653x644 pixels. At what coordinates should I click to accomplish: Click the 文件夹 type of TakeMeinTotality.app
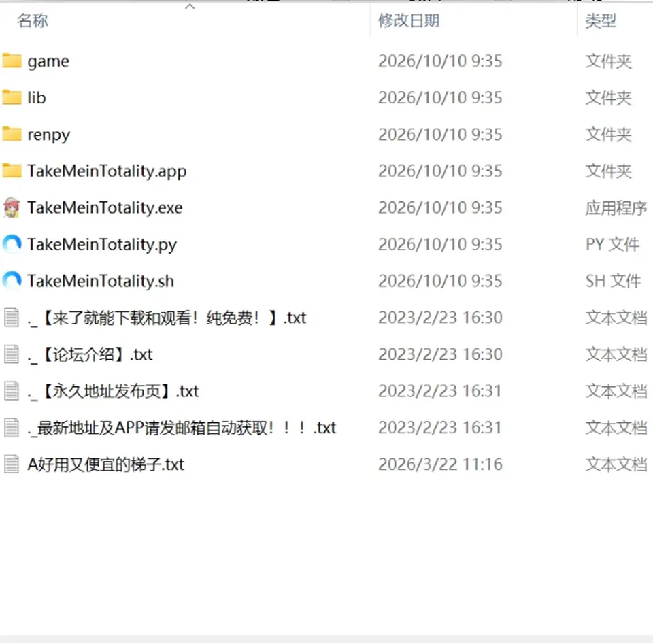point(608,171)
